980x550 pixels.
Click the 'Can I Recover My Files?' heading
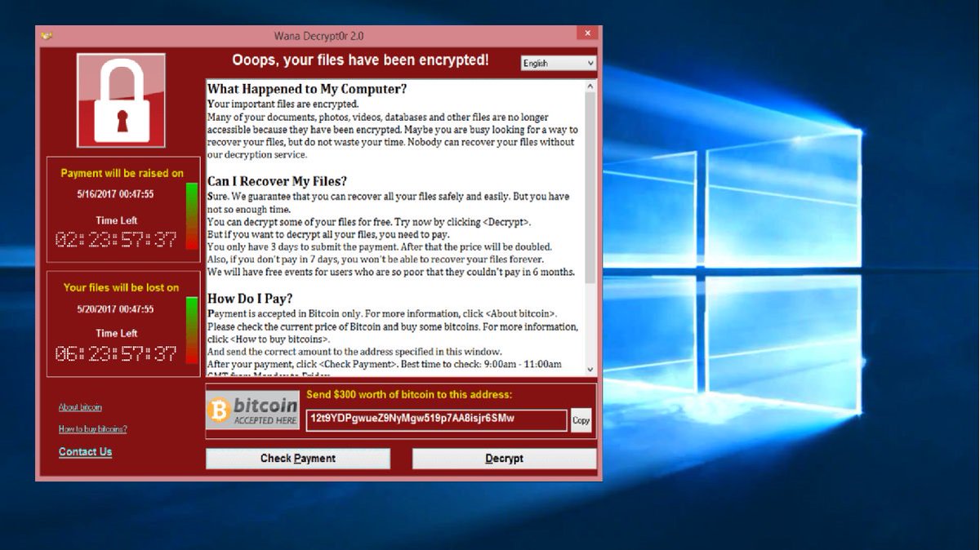pyautogui.click(x=277, y=181)
